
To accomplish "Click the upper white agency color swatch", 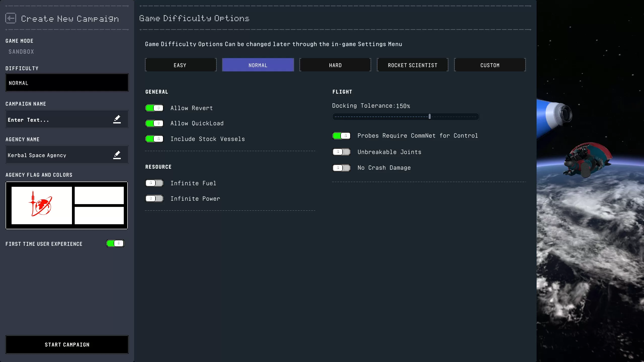I will coord(99,195).
